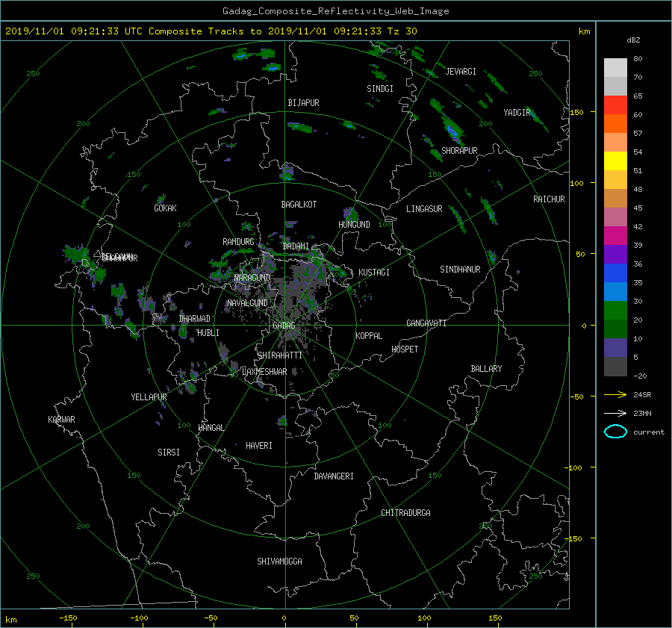Click the SINDGI city label
Image resolution: width=672 pixels, height=628 pixels.
click(x=380, y=89)
